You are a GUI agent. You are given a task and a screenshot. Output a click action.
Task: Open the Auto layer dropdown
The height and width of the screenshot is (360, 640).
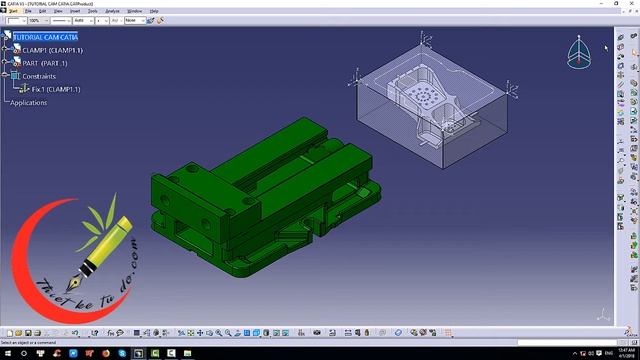[x=83, y=20]
